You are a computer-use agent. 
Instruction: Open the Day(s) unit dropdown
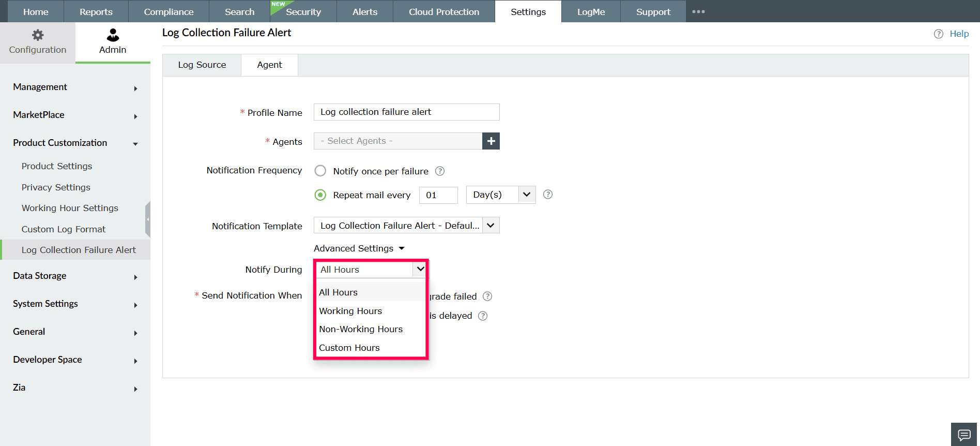tap(501, 195)
